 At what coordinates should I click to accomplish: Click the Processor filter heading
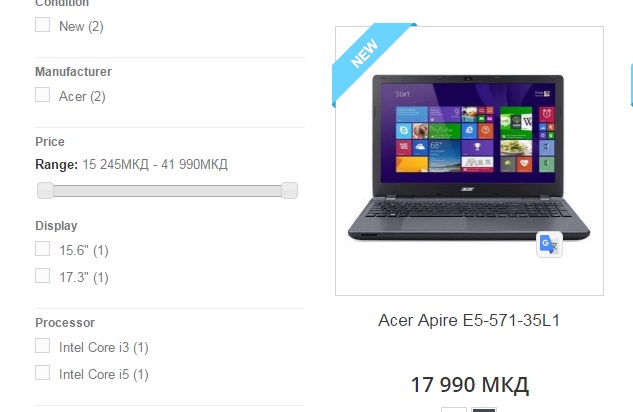click(x=65, y=323)
